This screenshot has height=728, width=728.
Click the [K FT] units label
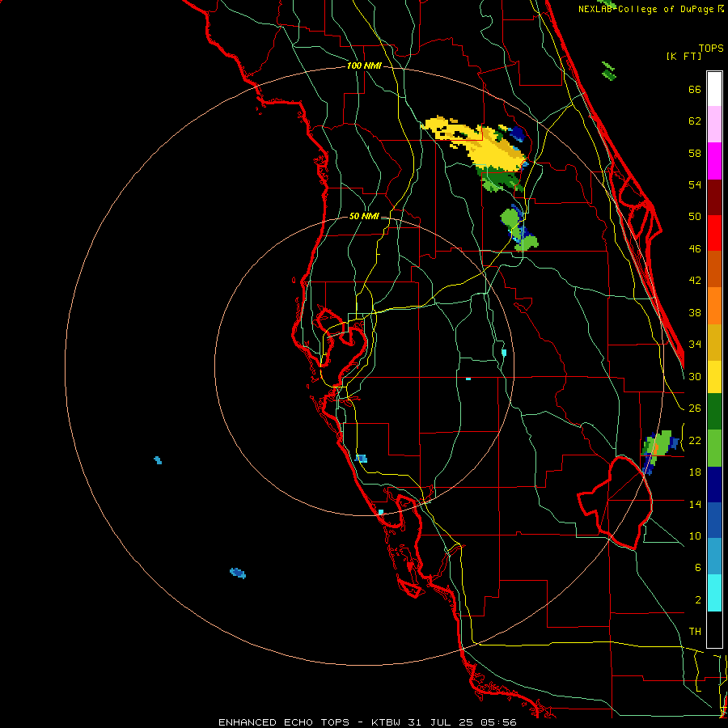pyautogui.click(x=684, y=57)
